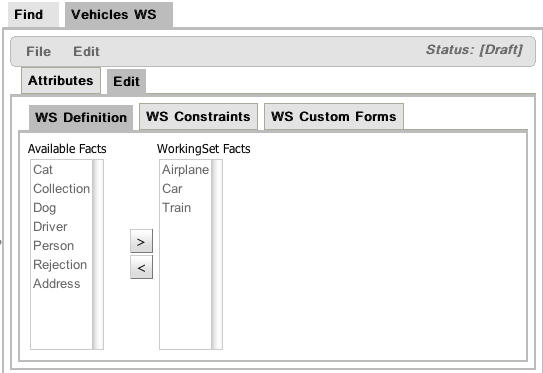Add selected fact with > button
Image resolution: width=543 pixels, height=373 pixels.
pos(141,241)
